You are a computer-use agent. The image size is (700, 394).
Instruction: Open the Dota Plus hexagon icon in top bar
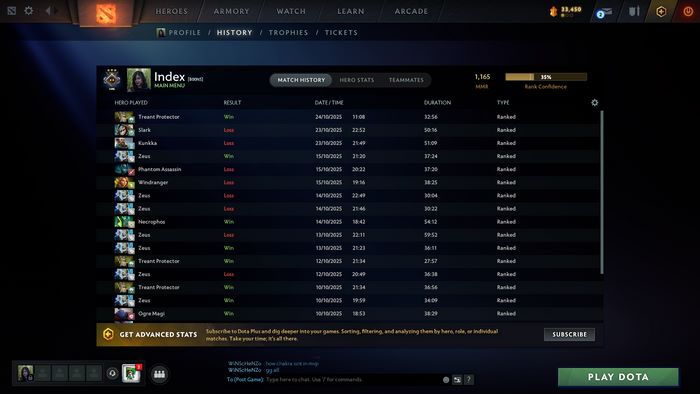[661, 11]
